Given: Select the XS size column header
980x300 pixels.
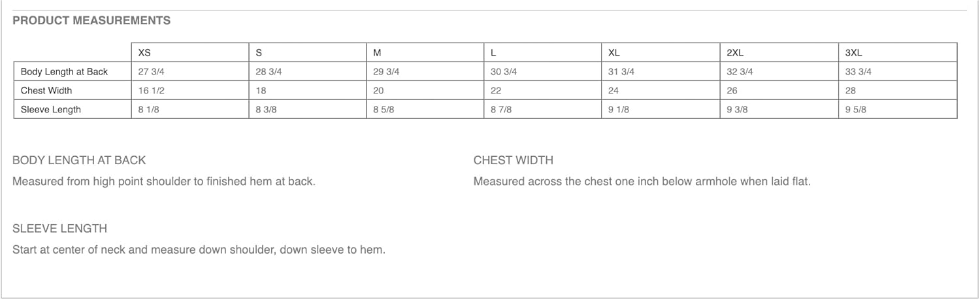Looking at the screenshot, I should [x=144, y=53].
